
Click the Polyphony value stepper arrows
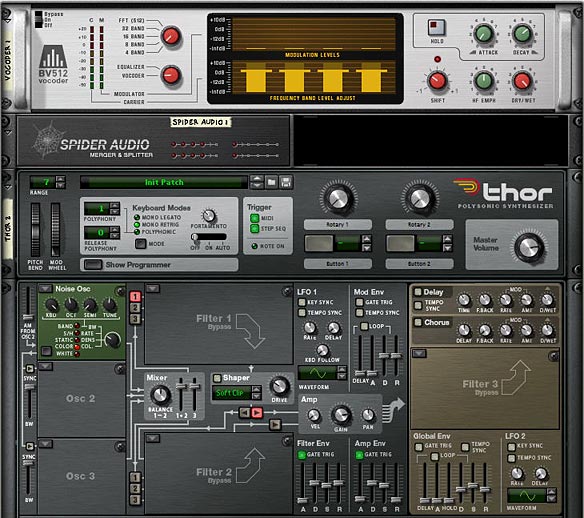pos(115,209)
